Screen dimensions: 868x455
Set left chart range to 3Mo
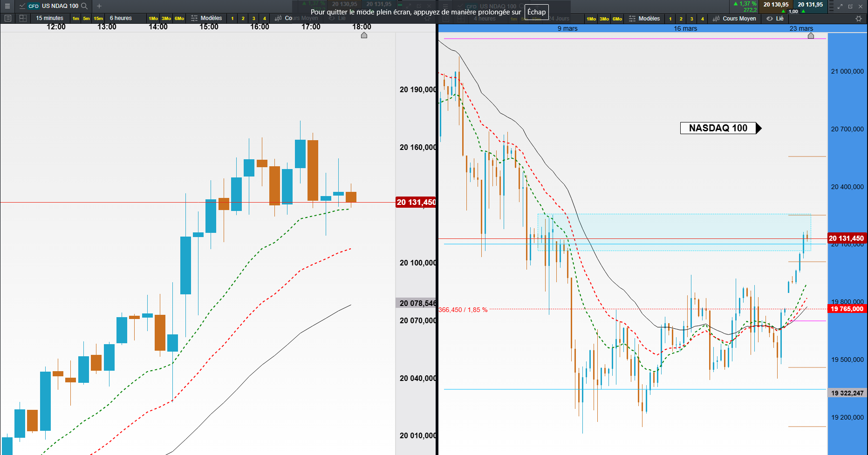coord(166,19)
